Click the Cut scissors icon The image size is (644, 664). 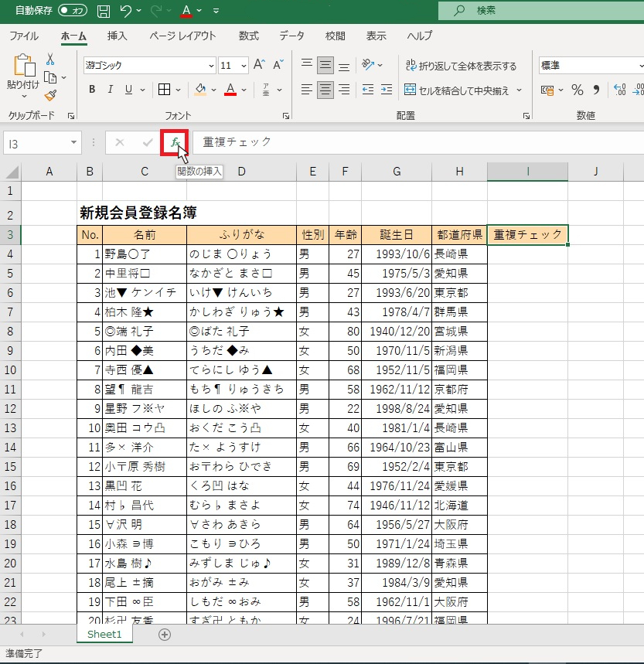point(50,60)
